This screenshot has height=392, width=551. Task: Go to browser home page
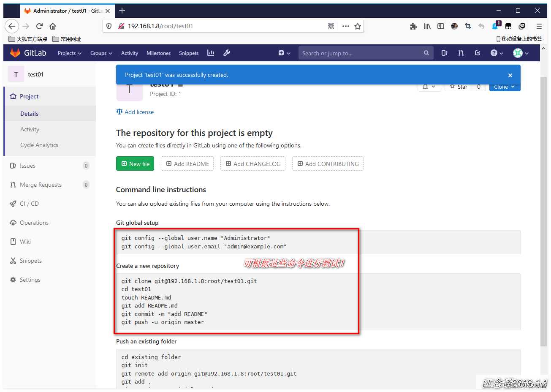[x=53, y=26]
